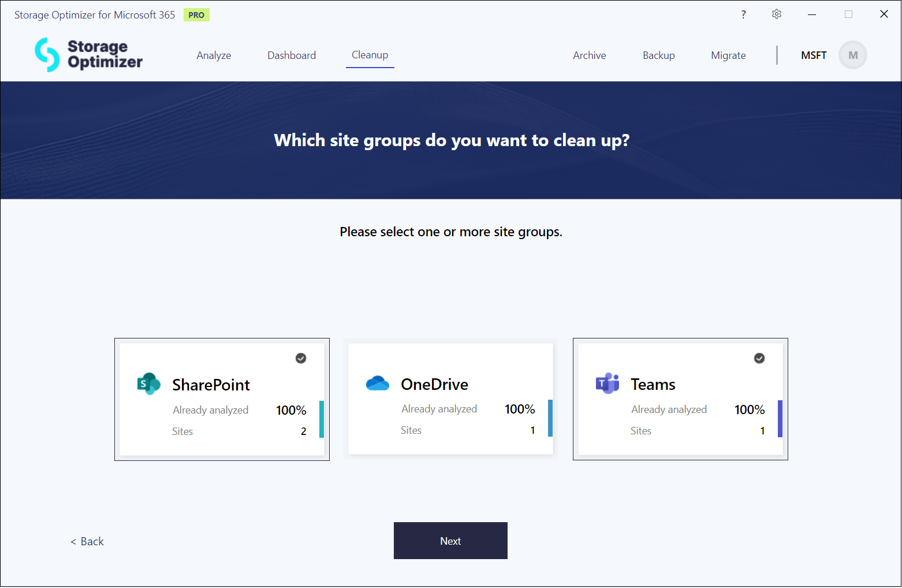Image resolution: width=902 pixels, height=588 pixels.
Task: Click the MSFT account name
Action: click(814, 55)
